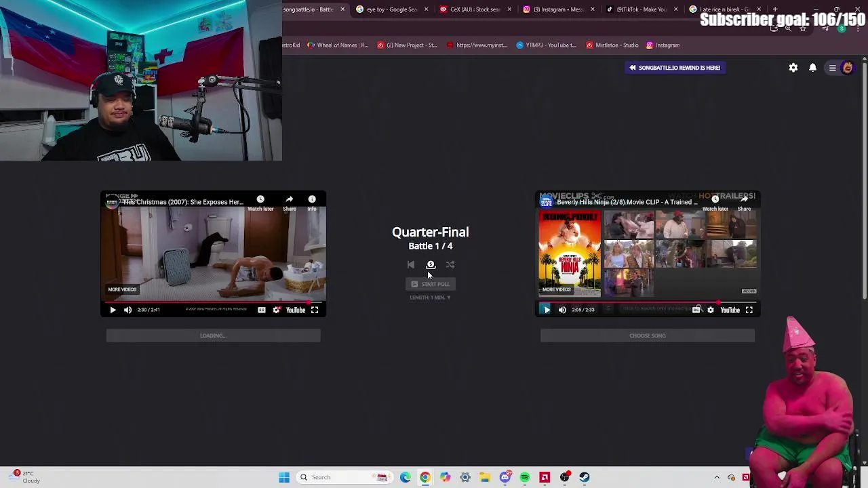Open the hamburger menu next to the avatar
The width and height of the screenshot is (868, 488).
click(x=832, y=68)
